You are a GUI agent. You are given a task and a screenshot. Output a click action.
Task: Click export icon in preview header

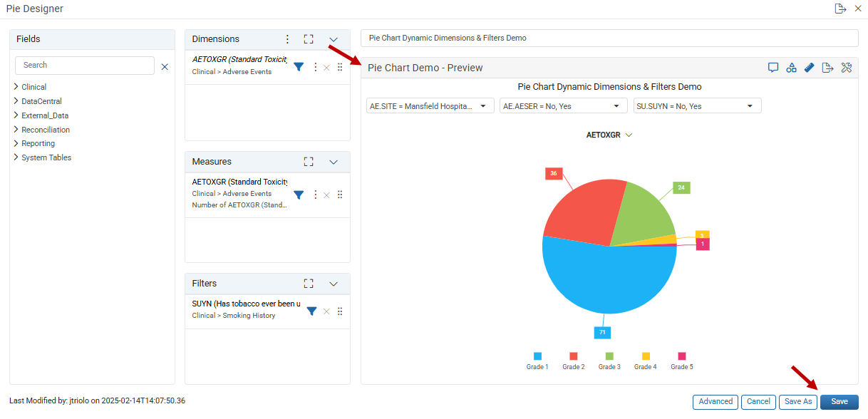click(827, 68)
